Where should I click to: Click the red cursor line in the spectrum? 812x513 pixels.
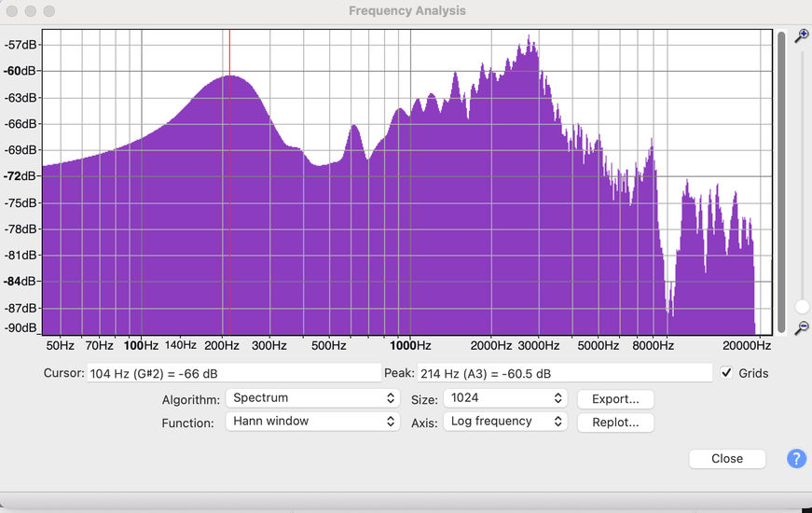(229, 187)
